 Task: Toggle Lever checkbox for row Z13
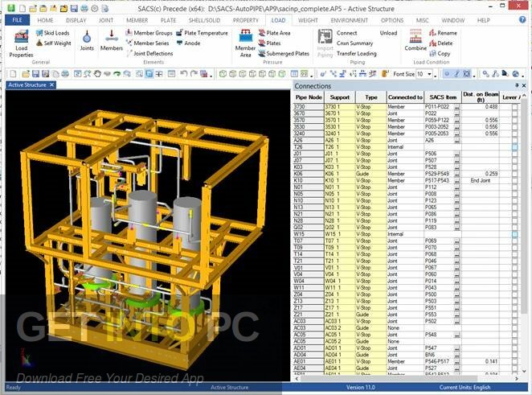coord(515,301)
